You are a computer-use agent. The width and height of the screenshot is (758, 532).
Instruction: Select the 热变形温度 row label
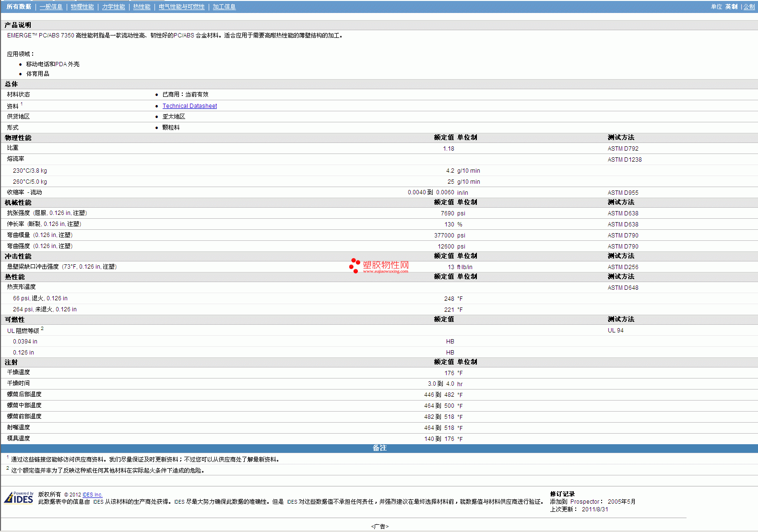click(x=21, y=287)
